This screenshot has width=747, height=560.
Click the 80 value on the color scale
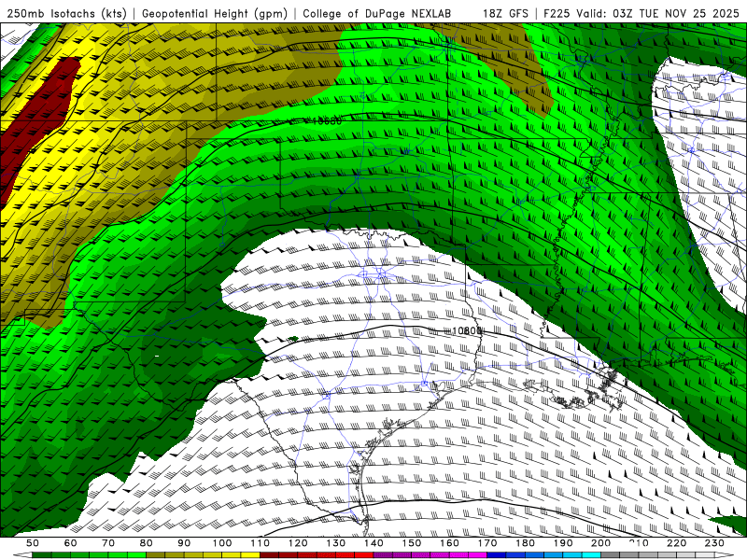147,543
